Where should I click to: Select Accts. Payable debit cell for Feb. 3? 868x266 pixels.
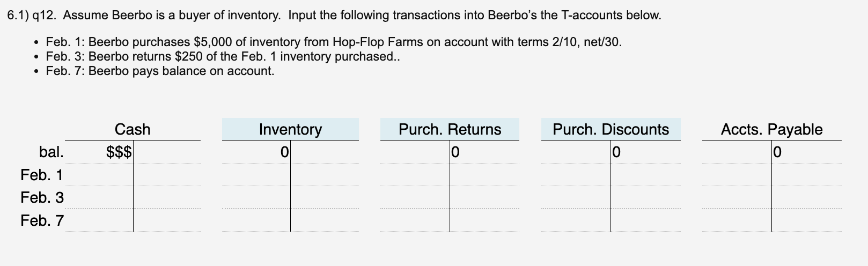pyautogui.click(x=737, y=197)
